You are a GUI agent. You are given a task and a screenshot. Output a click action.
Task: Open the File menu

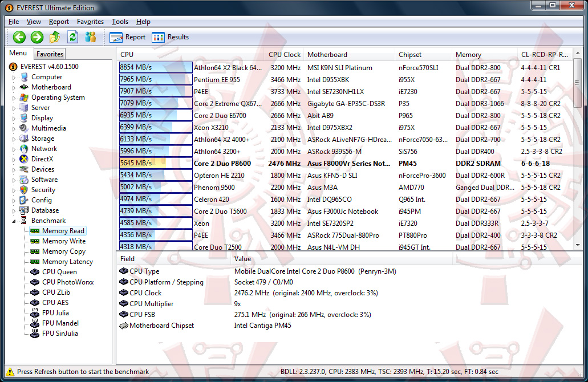14,22
